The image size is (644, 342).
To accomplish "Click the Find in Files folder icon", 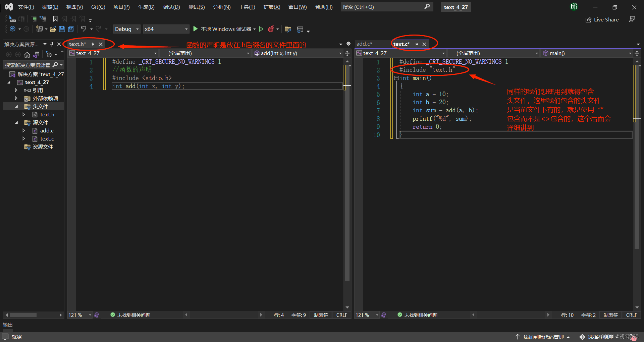I will point(288,29).
